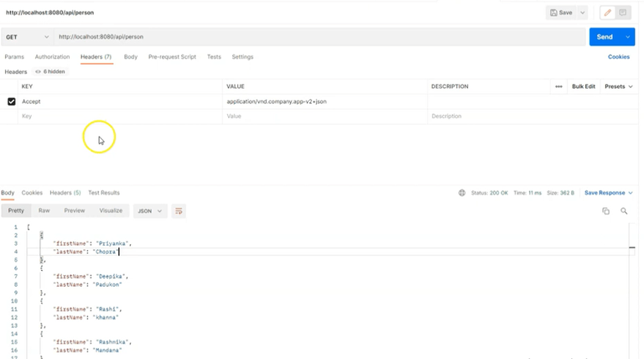Click the empty Key placeholder field
The height and width of the screenshot is (359, 644).
point(120,117)
